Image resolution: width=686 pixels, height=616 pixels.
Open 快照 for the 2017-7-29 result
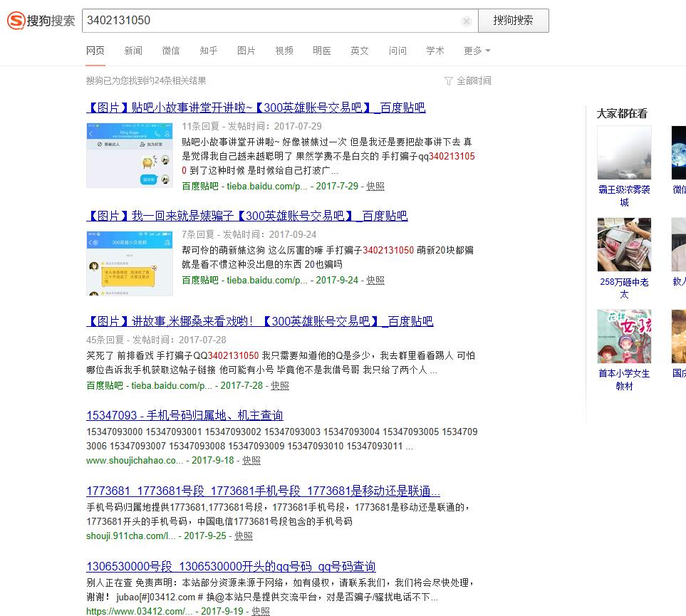[x=375, y=187]
